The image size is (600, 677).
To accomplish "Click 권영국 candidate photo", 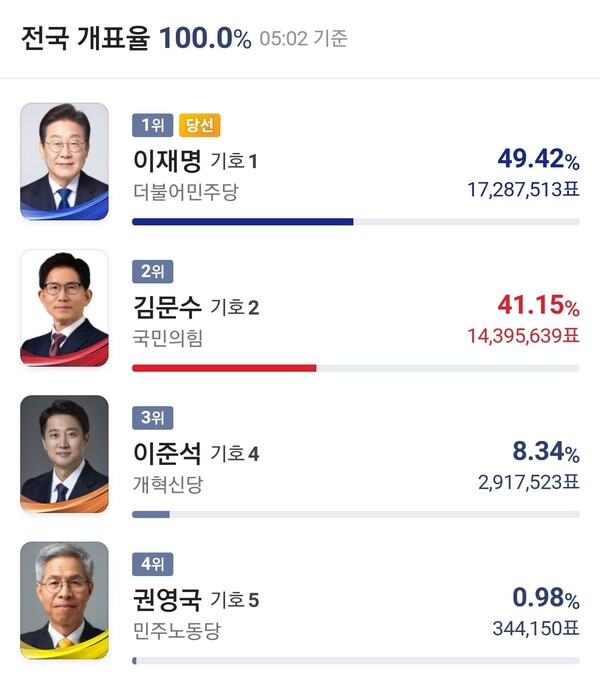I will 64,601.
